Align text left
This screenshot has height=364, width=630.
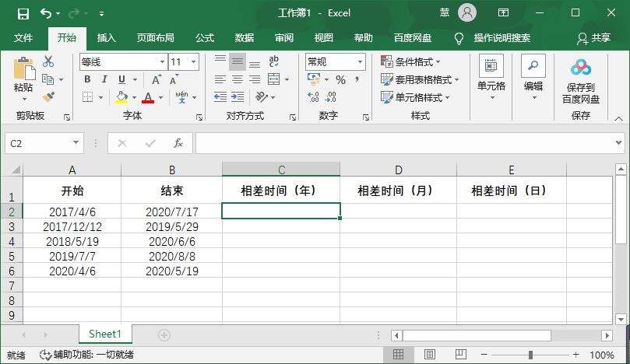pos(220,79)
